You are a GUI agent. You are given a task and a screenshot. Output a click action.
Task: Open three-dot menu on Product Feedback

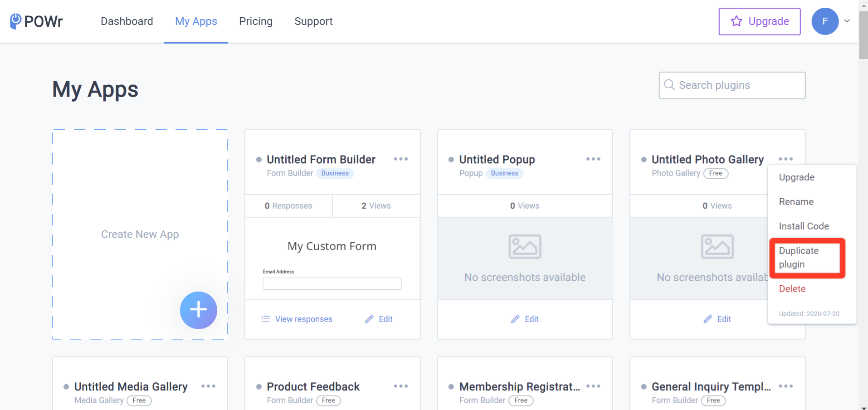401,386
